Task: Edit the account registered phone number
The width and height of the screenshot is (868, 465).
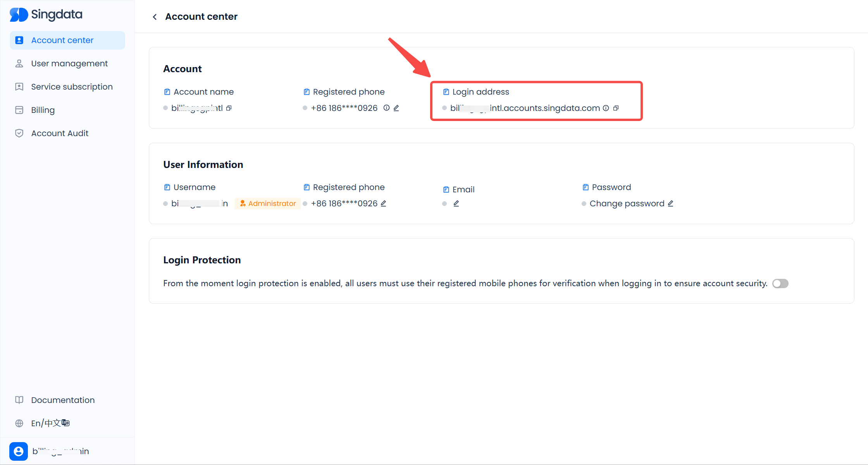Action: click(396, 108)
